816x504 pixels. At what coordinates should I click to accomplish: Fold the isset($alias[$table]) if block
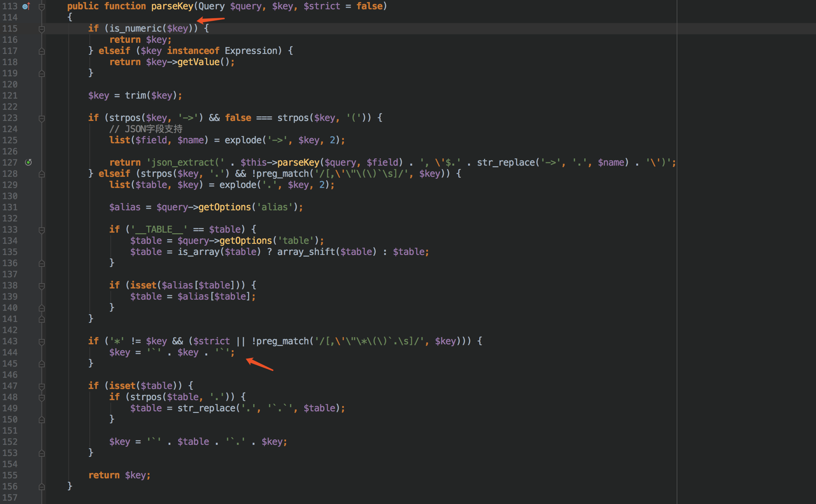(x=42, y=286)
